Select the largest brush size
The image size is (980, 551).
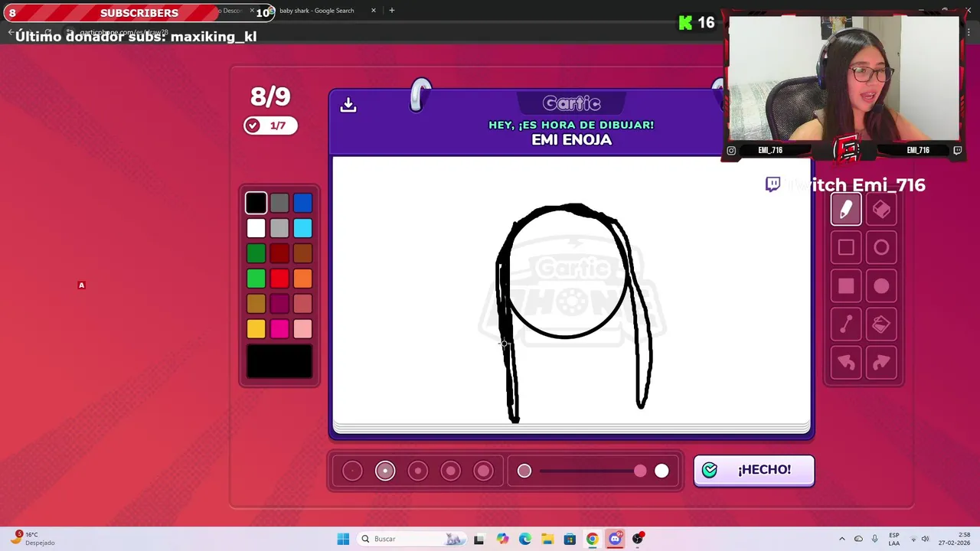483,471
